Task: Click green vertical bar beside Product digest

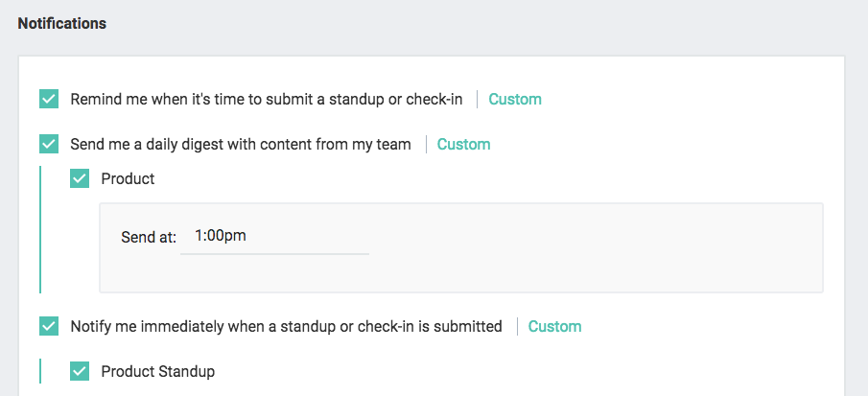Action: [40, 229]
